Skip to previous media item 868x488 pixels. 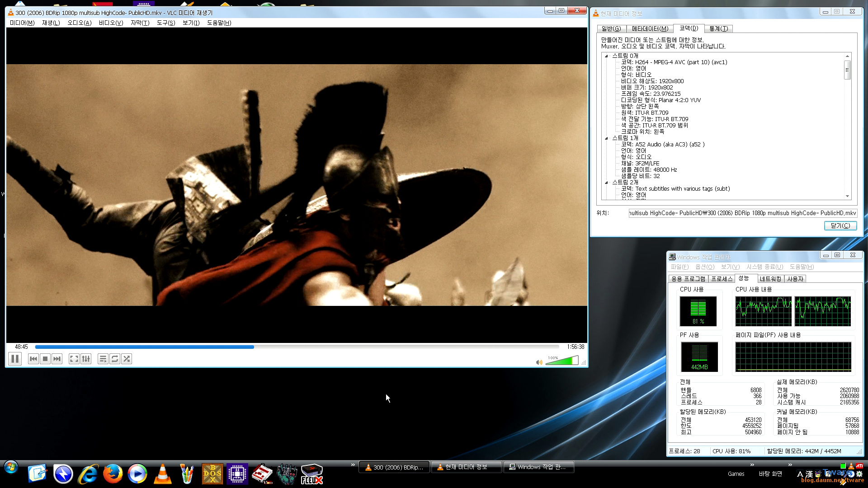33,359
